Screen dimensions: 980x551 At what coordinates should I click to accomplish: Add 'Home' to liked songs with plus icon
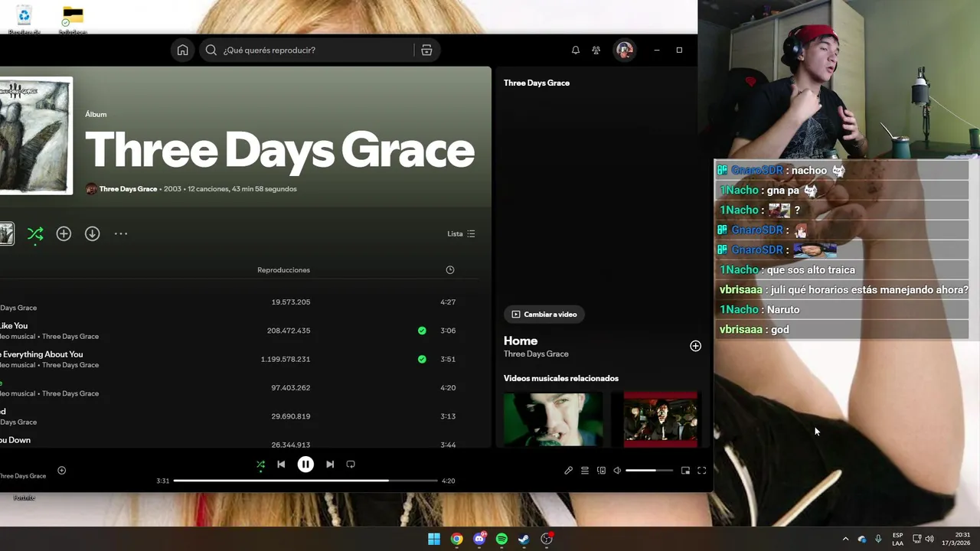695,346
